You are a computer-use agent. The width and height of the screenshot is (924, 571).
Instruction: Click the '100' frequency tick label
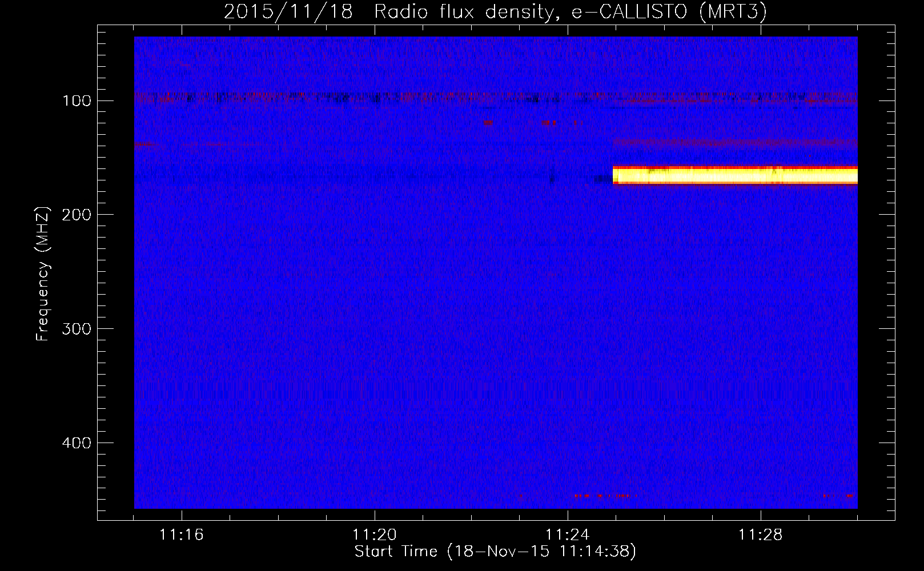pos(77,101)
